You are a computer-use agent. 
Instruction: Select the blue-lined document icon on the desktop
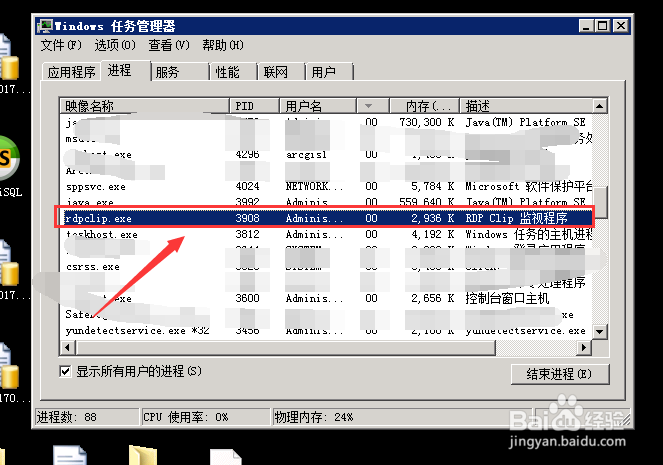[x=70, y=455]
